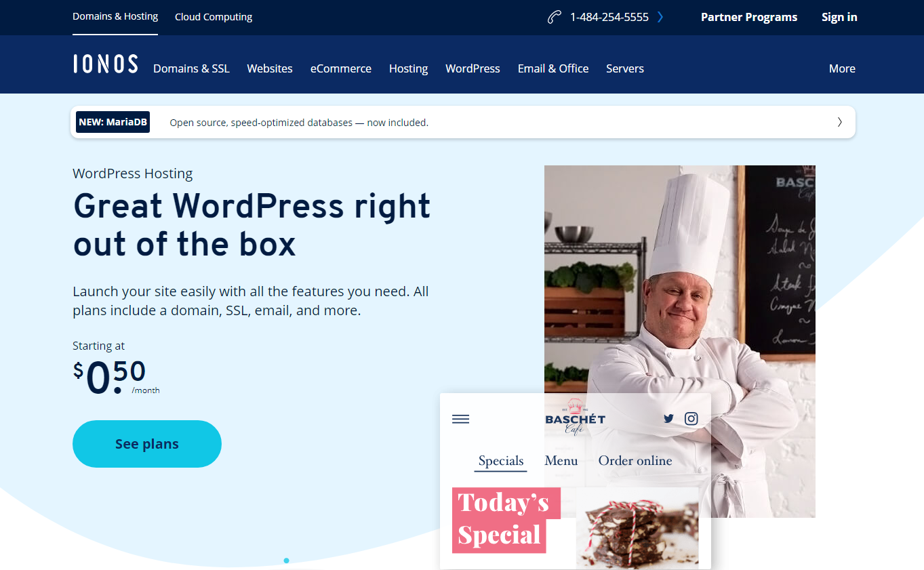Click the '/month' text

point(146,390)
